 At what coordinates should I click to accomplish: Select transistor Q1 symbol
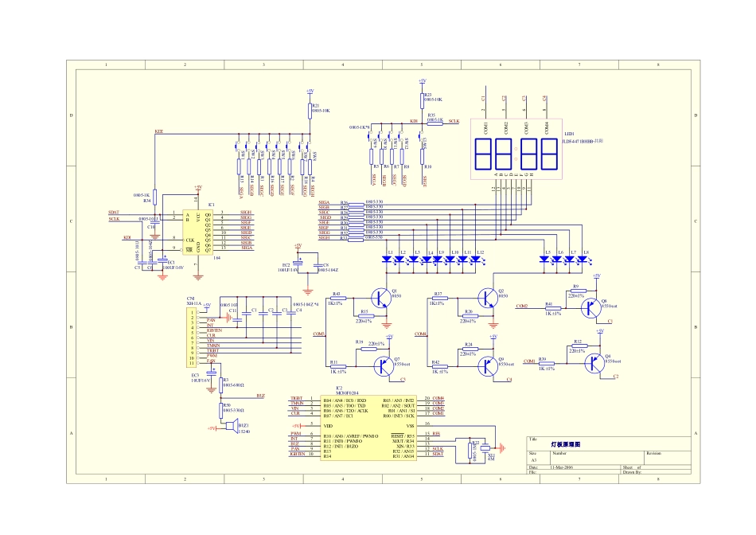click(x=386, y=299)
